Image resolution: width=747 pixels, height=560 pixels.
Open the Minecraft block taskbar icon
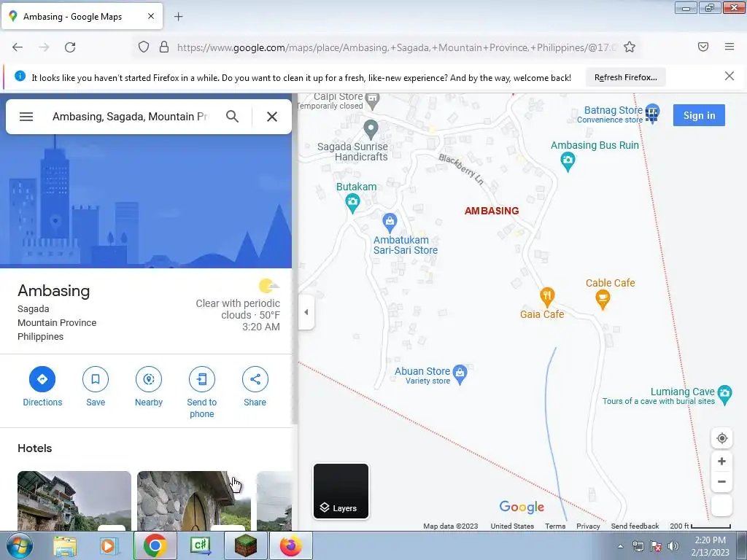point(246,545)
